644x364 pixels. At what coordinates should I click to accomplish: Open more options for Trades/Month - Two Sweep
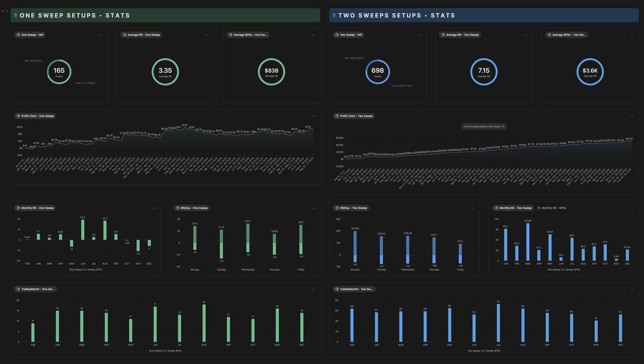pos(631,289)
